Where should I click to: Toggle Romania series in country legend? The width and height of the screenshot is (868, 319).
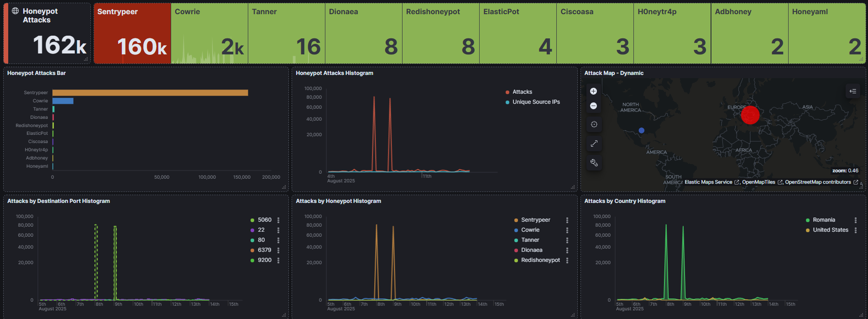tap(824, 220)
